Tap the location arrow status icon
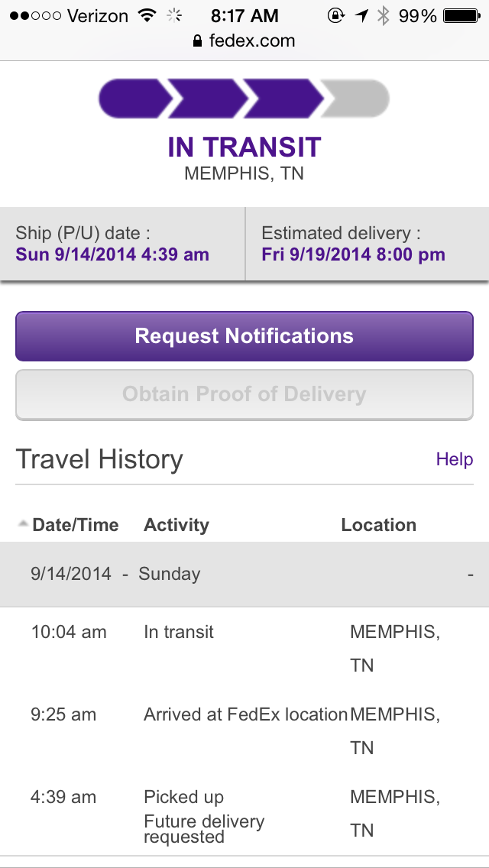The height and width of the screenshot is (868, 489). click(361, 16)
